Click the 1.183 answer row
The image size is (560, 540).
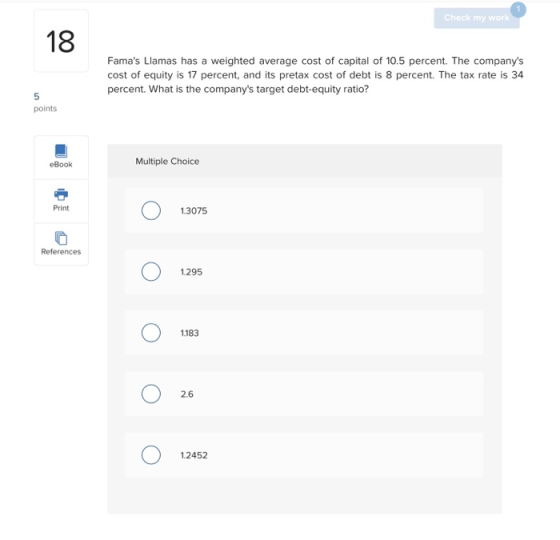304,332
